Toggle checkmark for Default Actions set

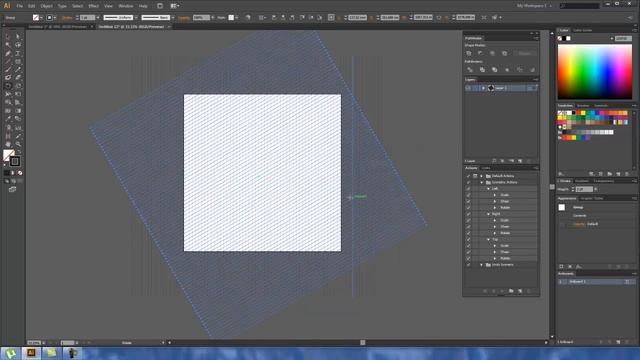click(x=468, y=176)
